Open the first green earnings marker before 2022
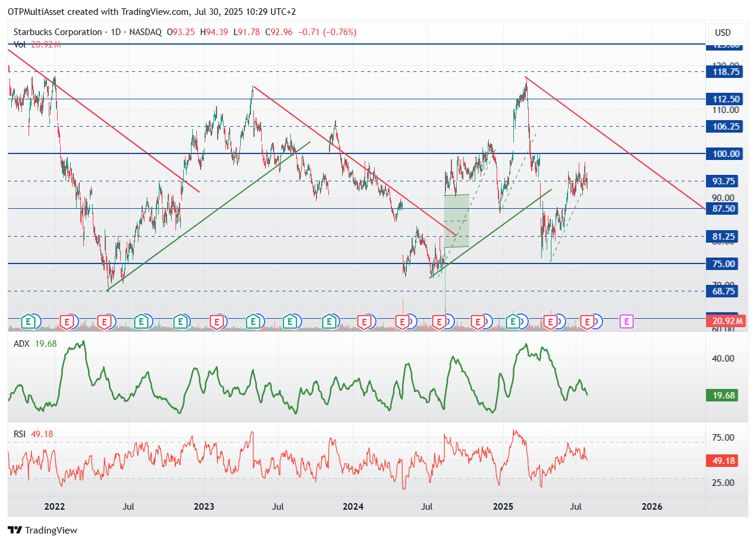 coord(28,322)
